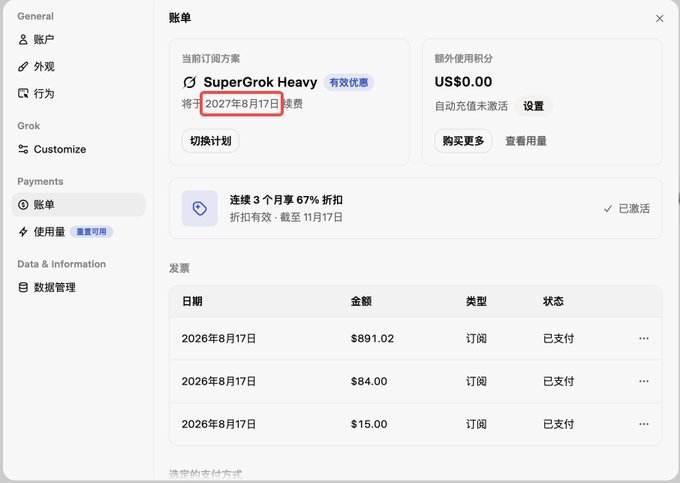680x483 pixels.
Task: Click the 已激活 status label
Action: click(x=634, y=209)
